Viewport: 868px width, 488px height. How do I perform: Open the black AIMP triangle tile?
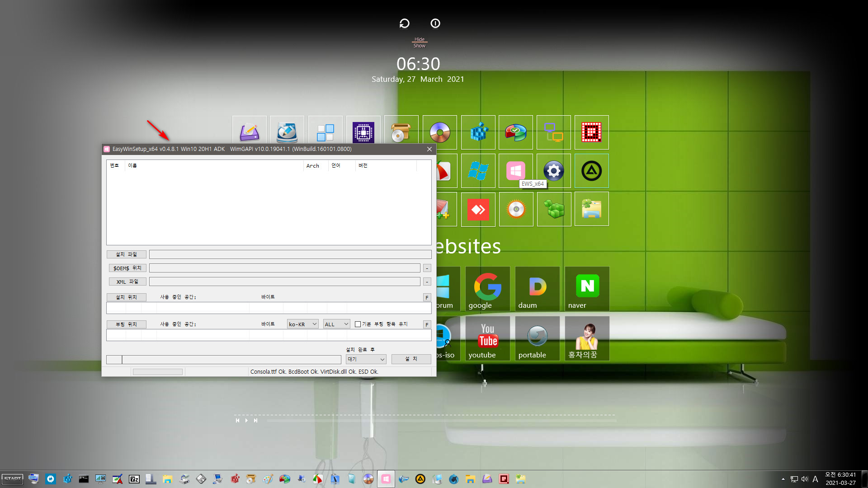[592, 171]
